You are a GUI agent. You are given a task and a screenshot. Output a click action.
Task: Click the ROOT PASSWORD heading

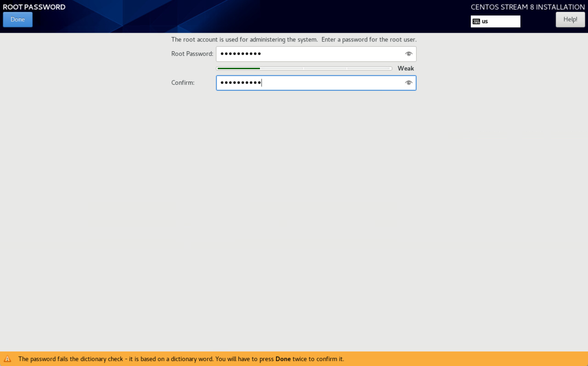tap(34, 7)
